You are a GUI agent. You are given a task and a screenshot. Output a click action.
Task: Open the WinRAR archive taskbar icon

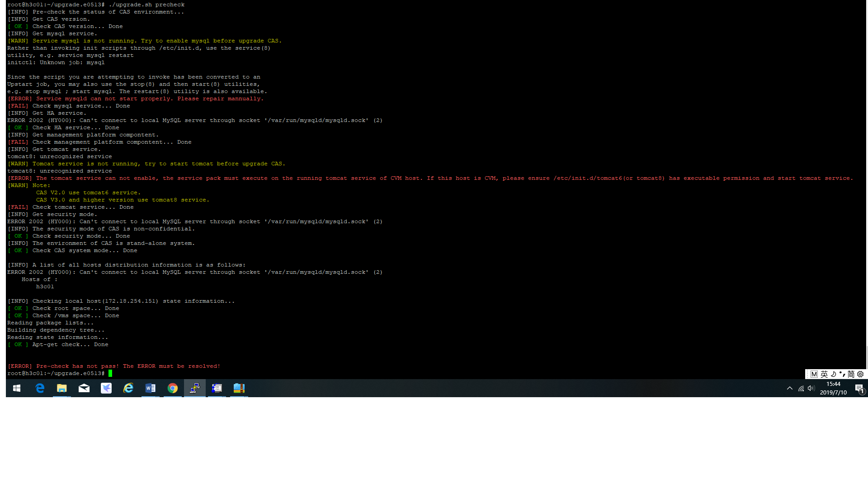point(239,389)
